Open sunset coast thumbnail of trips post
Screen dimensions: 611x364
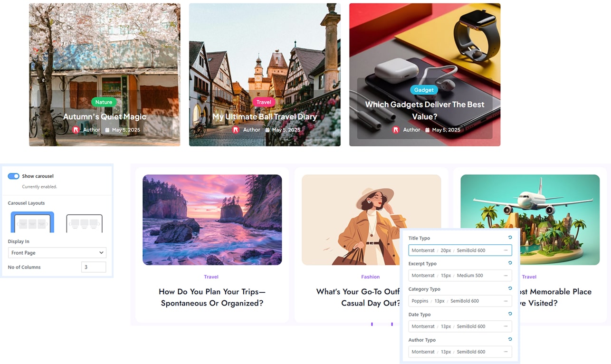click(x=212, y=220)
